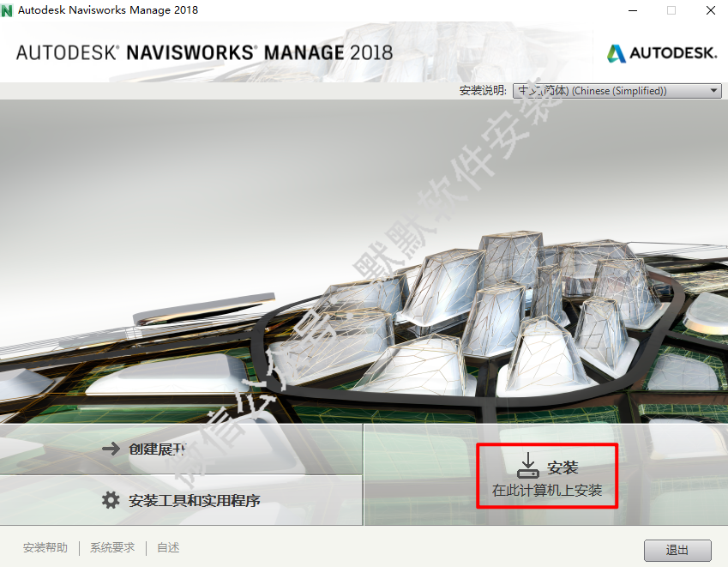Click the Autodesk logo in the header

663,53
